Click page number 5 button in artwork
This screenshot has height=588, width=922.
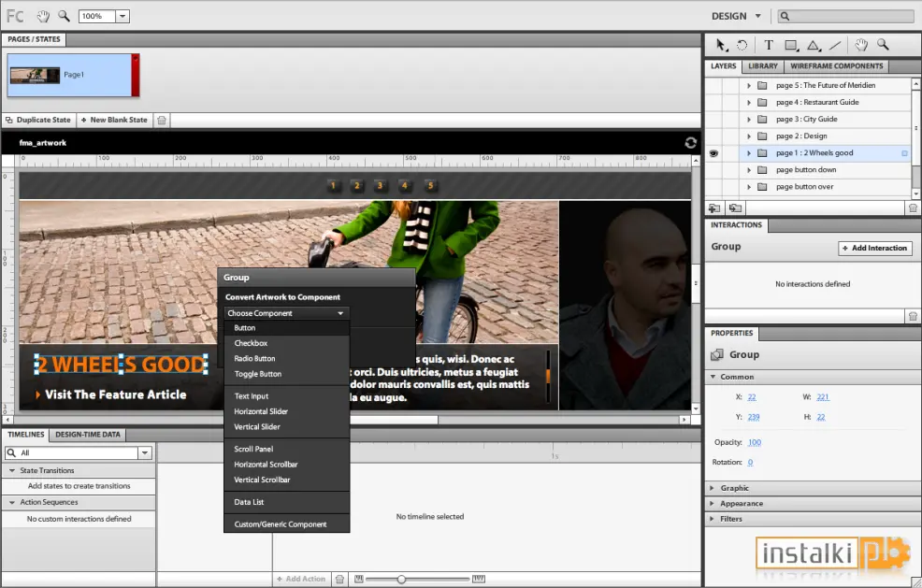(x=430, y=186)
